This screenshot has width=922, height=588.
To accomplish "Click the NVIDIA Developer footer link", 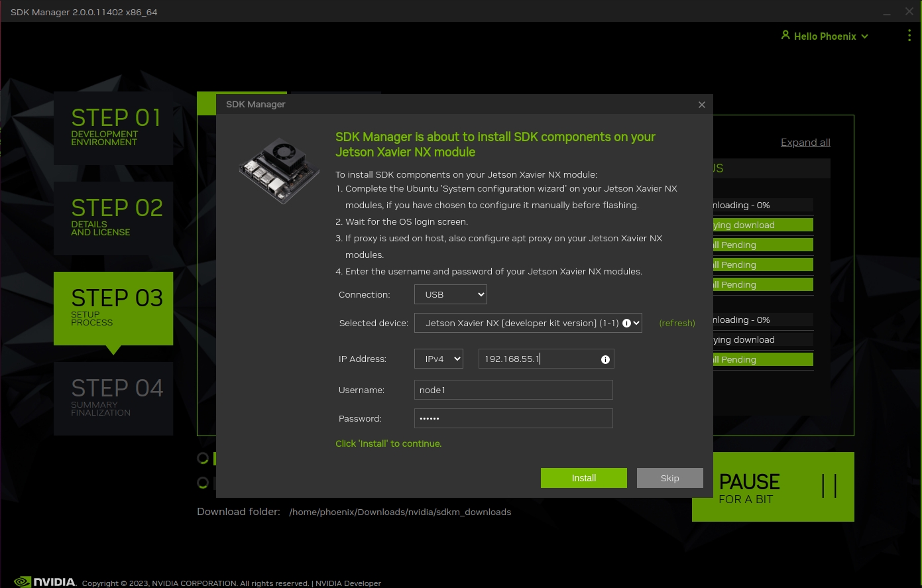I will (348, 583).
